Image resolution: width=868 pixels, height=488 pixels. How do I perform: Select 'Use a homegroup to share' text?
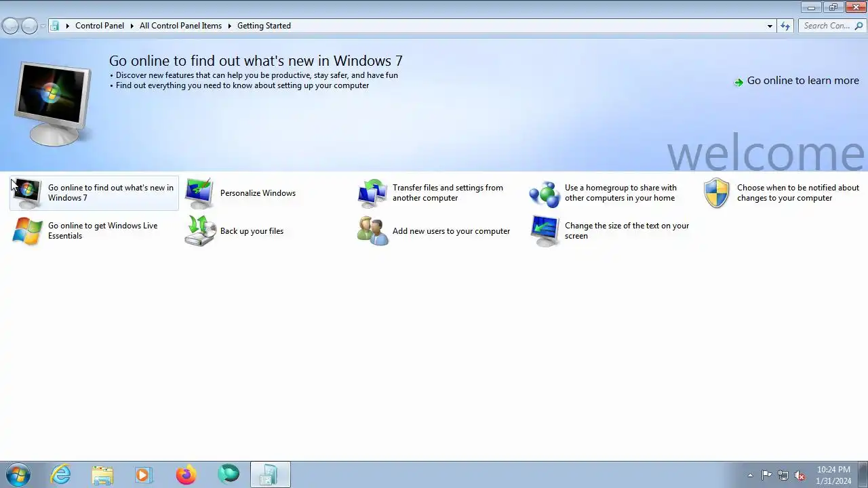click(x=620, y=193)
